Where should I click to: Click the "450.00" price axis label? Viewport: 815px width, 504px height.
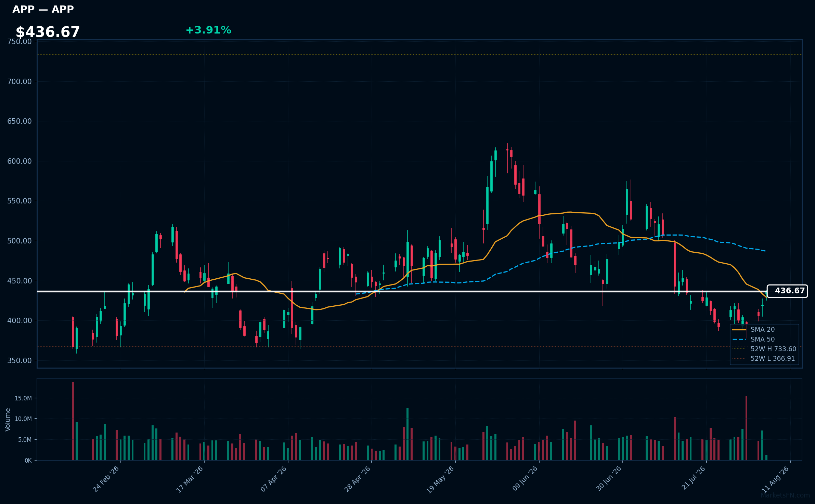click(x=20, y=281)
